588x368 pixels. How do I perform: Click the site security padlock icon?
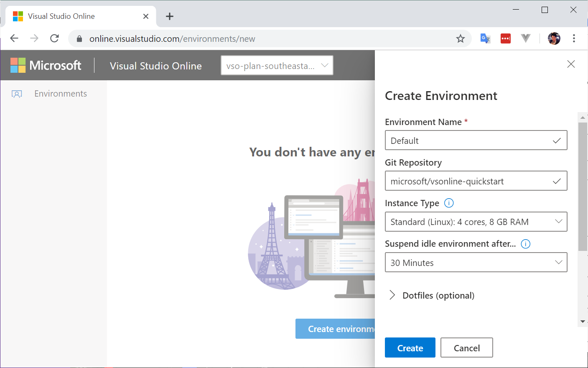[x=79, y=38]
